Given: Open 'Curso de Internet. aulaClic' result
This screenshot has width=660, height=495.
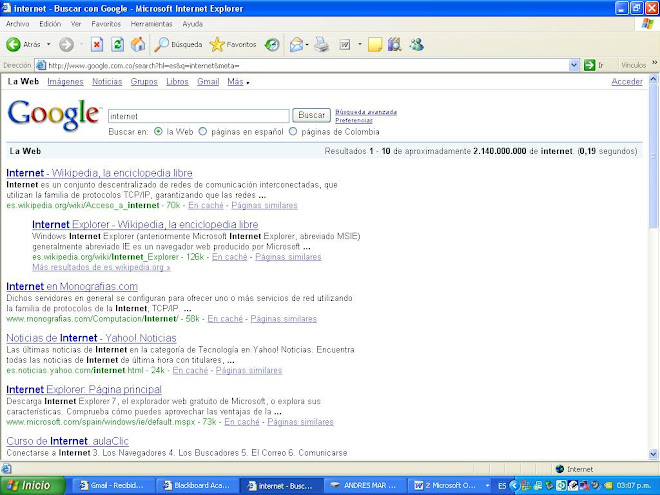Looking at the screenshot, I should coord(67,441).
